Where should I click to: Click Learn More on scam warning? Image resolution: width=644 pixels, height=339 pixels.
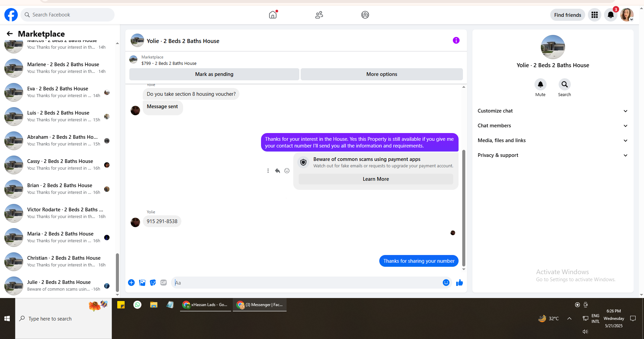376,179
